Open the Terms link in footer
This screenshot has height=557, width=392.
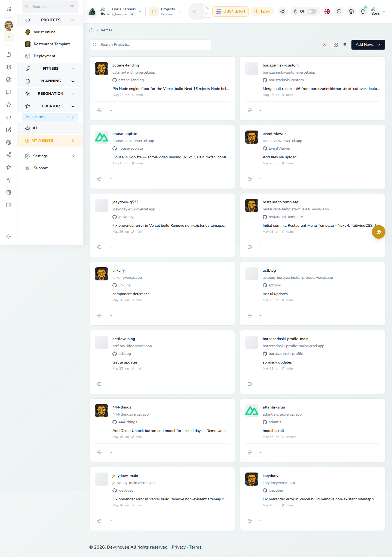pyautogui.click(x=195, y=547)
